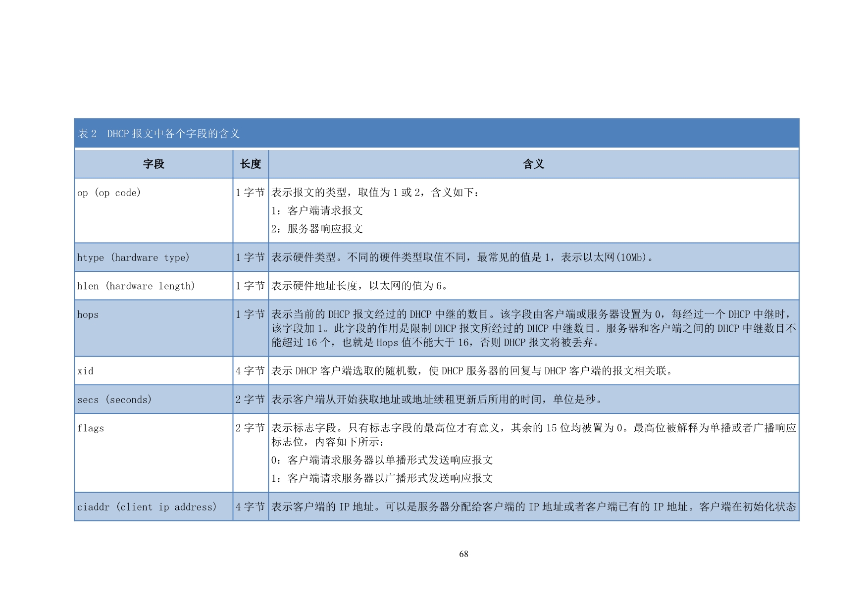The width and height of the screenshot is (868, 614).
Task: Click the "xid" field name cell
Action: 85,371
